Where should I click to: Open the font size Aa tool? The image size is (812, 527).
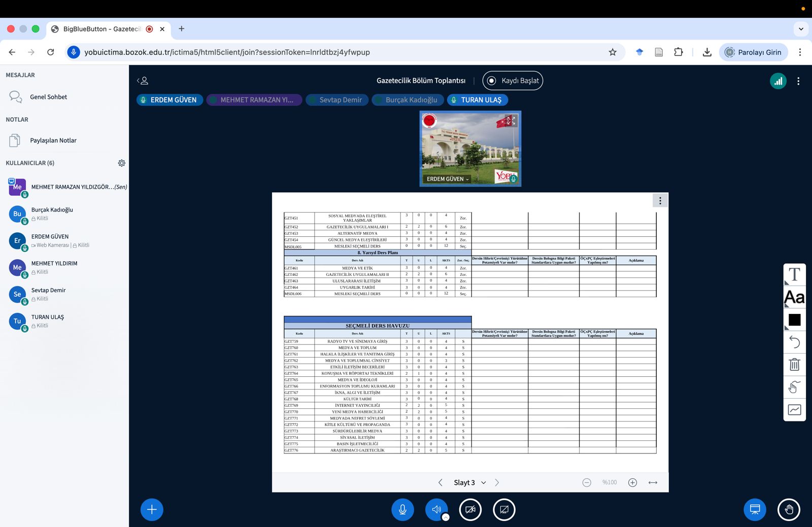pos(794,297)
